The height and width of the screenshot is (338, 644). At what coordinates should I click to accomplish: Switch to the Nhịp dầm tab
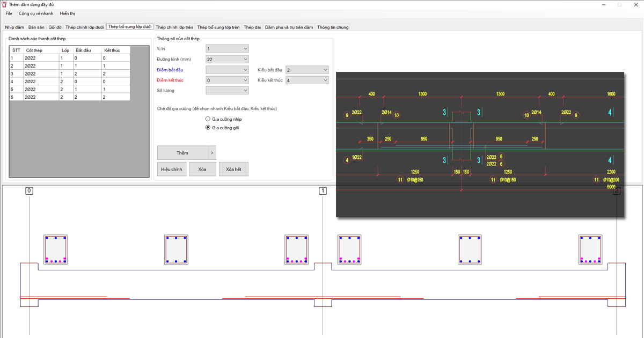pyautogui.click(x=14, y=27)
